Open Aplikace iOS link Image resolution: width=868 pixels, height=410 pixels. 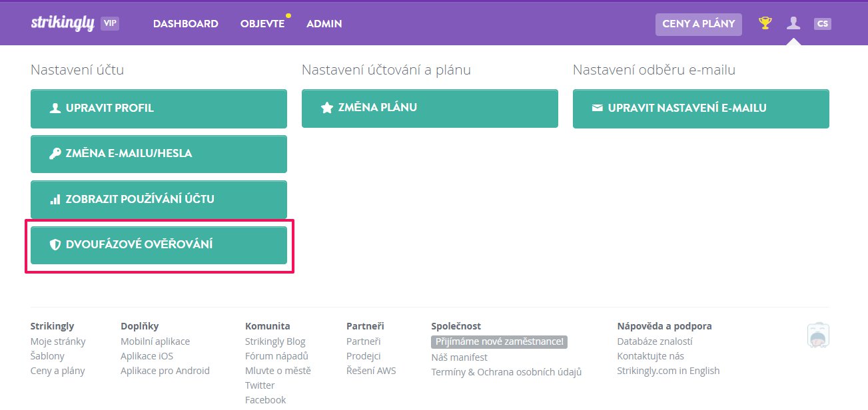[147, 356]
